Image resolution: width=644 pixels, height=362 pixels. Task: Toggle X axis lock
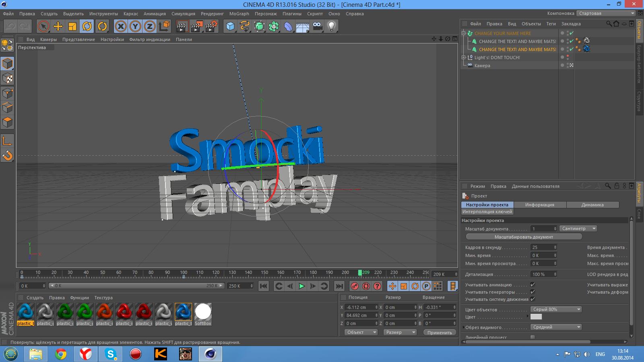coord(121,27)
